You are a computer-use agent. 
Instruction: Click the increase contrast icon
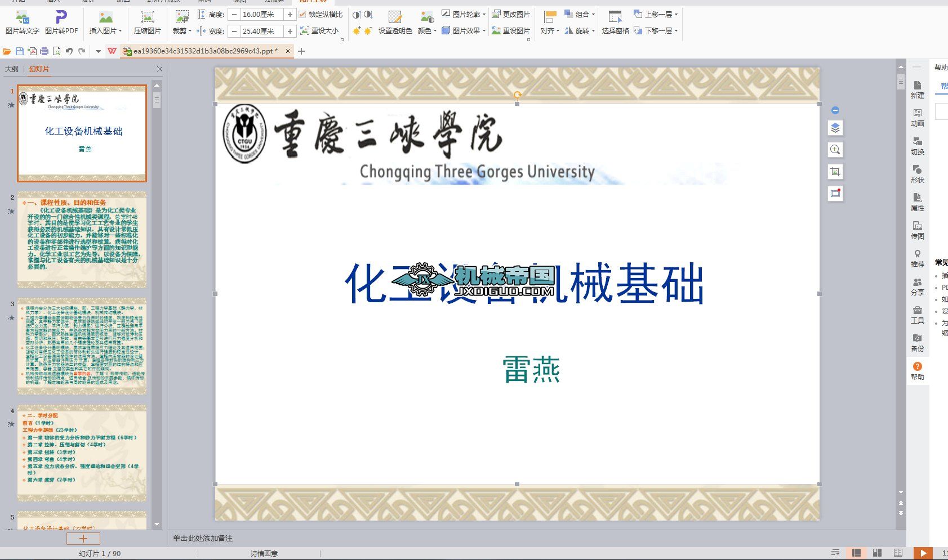(x=357, y=15)
